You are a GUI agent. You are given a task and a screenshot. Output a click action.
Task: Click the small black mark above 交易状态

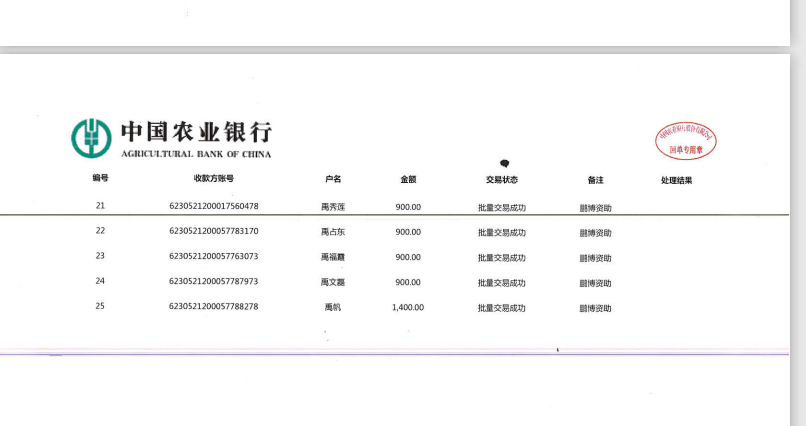(504, 163)
